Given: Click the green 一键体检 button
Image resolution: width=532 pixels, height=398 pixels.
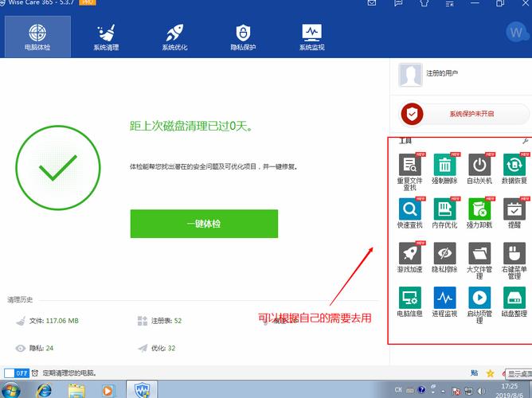Looking at the screenshot, I should click(x=204, y=224).
